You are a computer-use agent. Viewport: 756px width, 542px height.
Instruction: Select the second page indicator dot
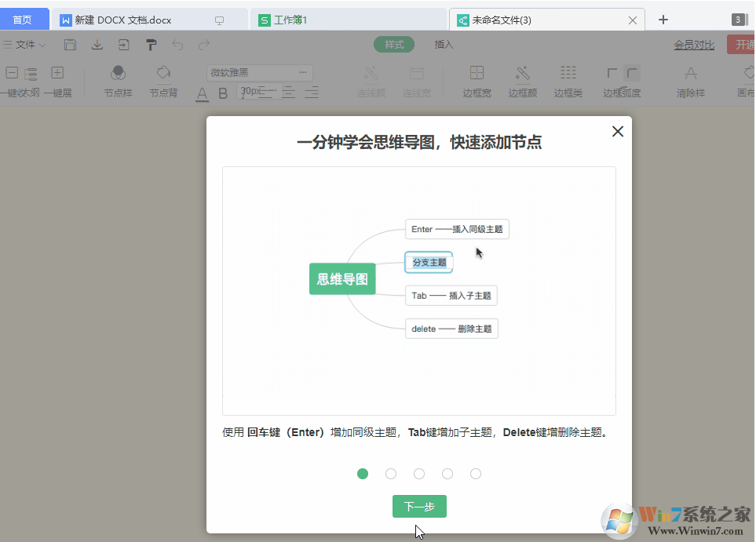click(x=391, y=474)
